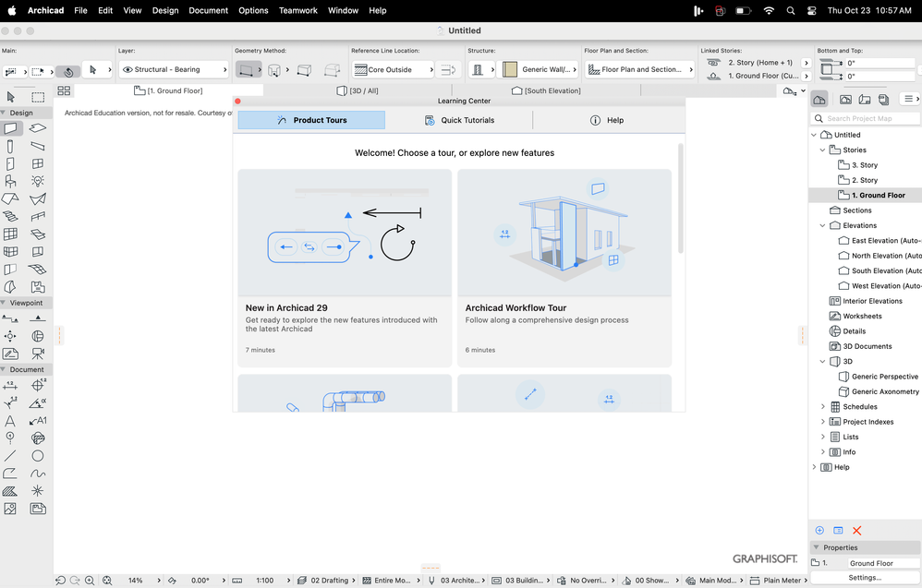Pick the Beam tool
The height and width of the screenshot is (588, 922).
click(38, 146)
